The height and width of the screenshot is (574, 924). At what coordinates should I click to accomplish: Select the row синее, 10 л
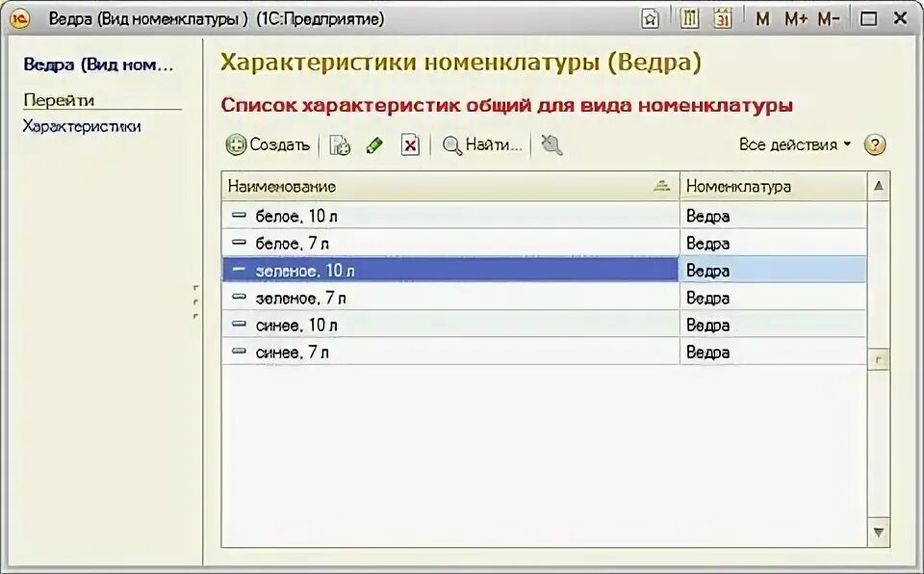point(544,325)
